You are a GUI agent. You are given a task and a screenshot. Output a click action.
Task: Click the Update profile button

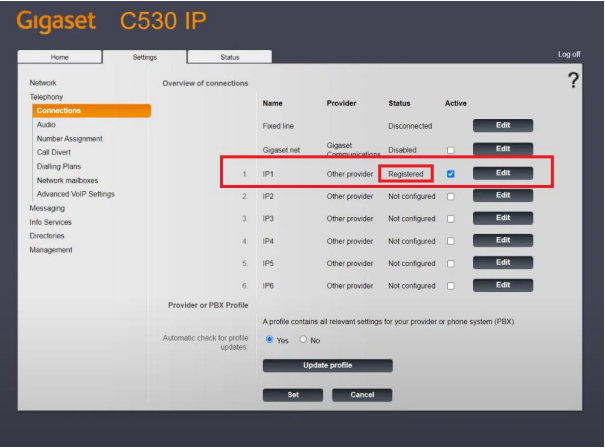coord(328,365)
